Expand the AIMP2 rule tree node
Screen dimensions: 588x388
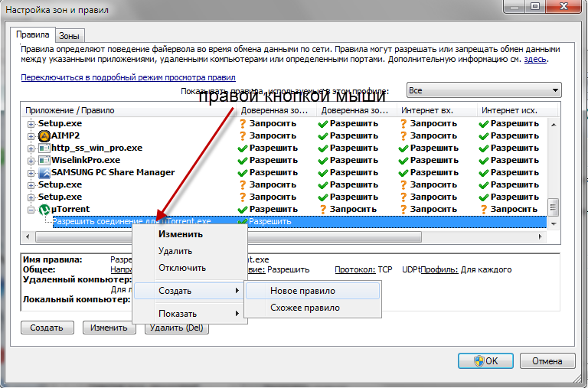pos(31,135)
